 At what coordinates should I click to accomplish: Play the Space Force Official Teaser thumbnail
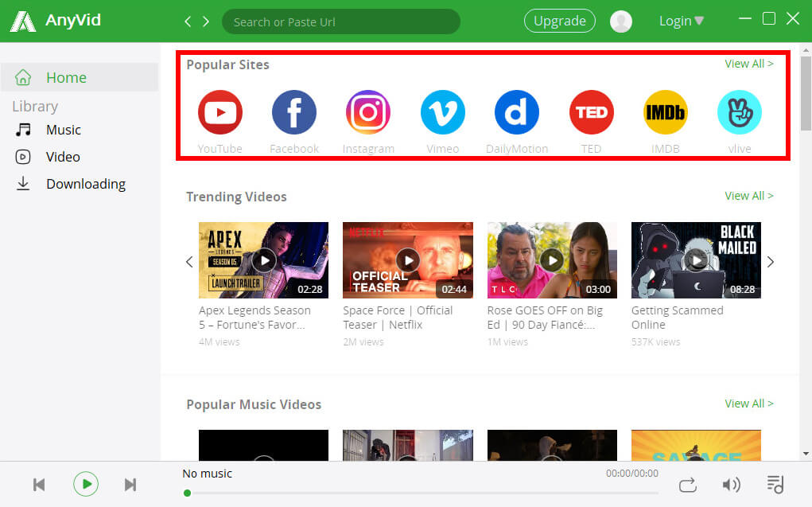click(408, 260)
